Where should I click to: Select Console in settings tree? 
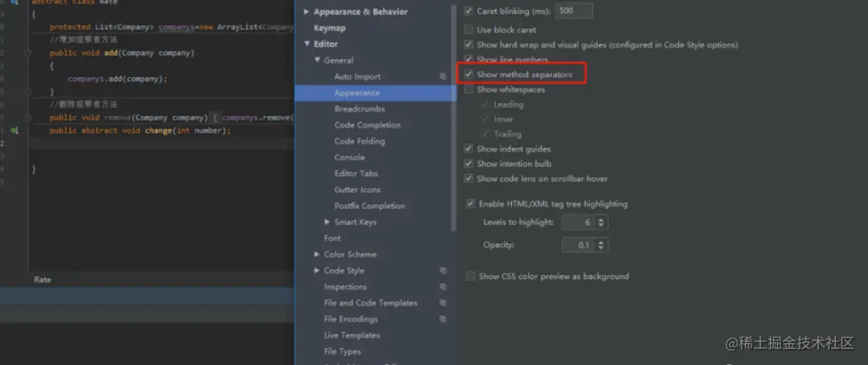pos(350,158)
